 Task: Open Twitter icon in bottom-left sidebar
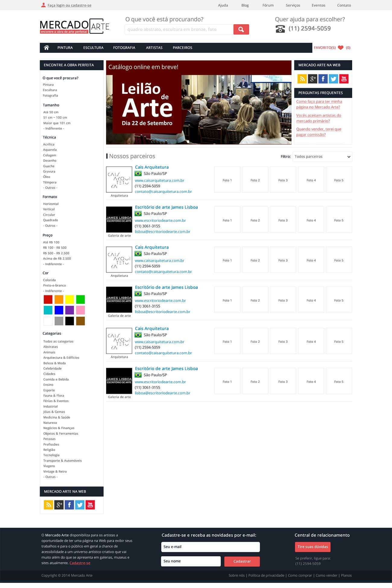80,505
